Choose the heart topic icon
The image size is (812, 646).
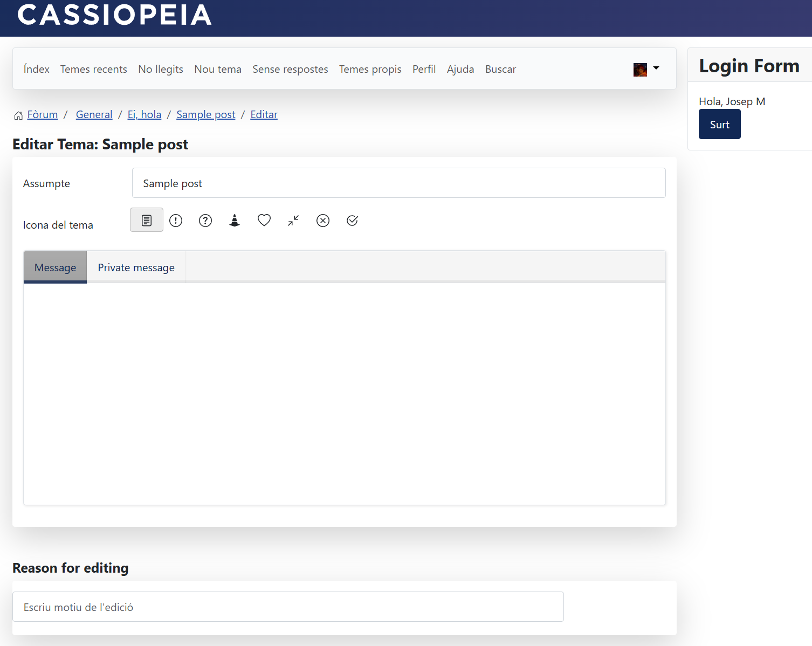tap(264, 221)
